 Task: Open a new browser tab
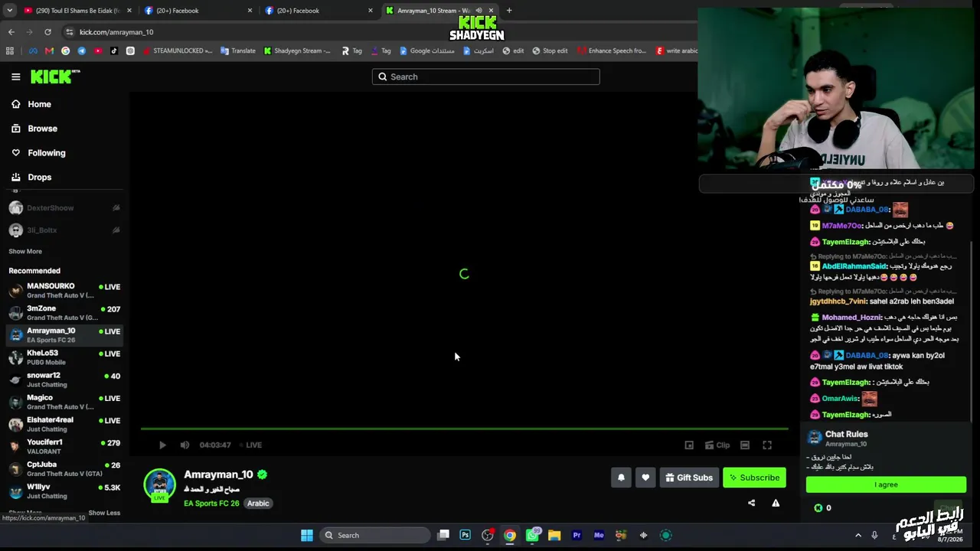[509, 11]
